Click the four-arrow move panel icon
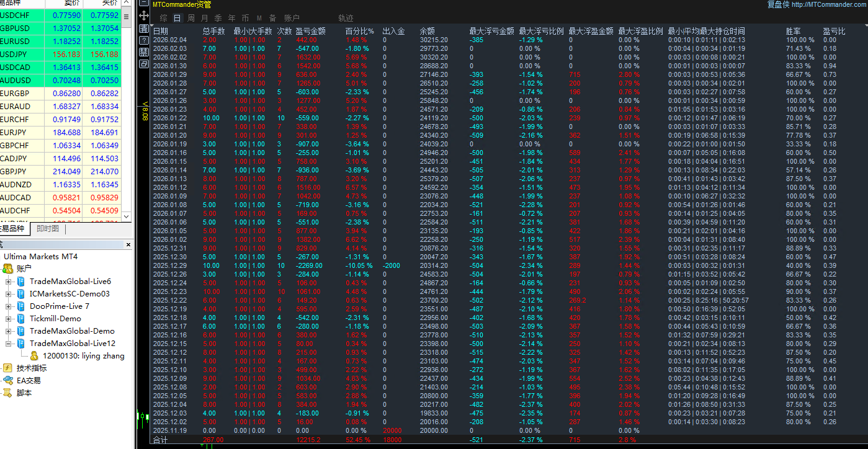This screenshot has width=868, height=449. coord(144,16)
